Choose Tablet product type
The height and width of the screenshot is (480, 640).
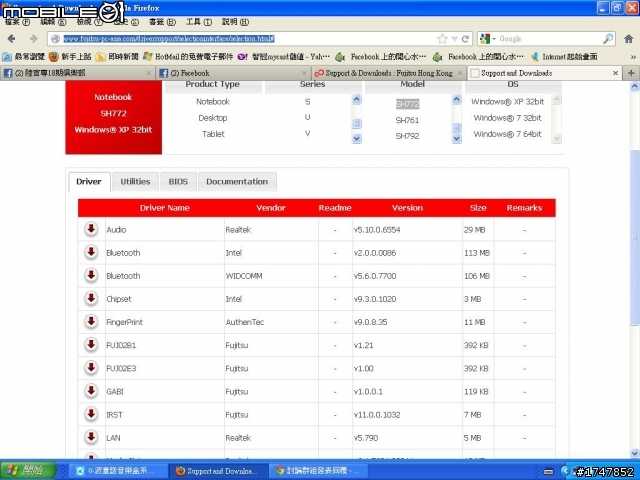pyautogui.click(x=213, y=134)
